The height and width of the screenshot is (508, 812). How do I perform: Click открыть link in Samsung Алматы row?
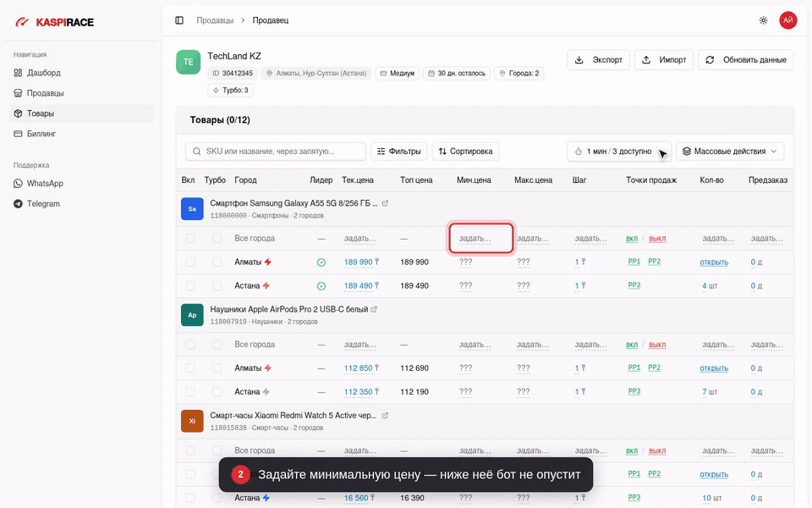[x=714, y=262]
